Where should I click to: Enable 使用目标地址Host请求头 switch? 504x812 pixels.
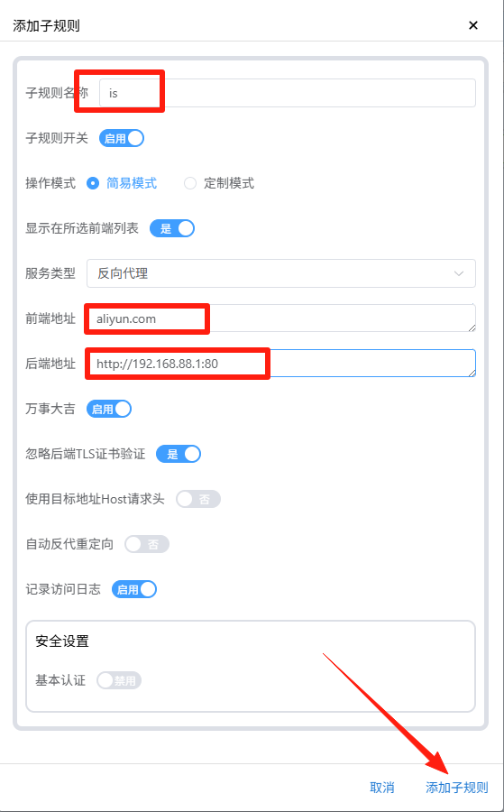(x=198, y=499)
